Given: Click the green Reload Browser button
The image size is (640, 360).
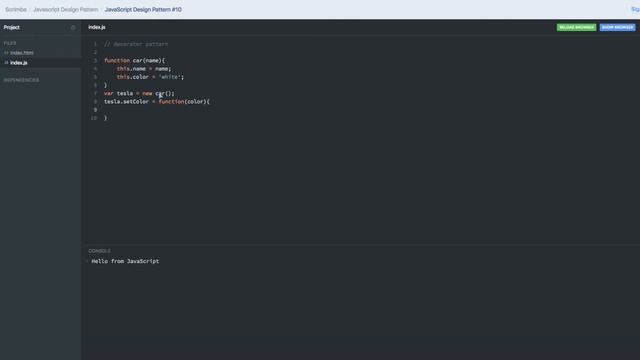Looking at the screenshot, I should [576, 27].
